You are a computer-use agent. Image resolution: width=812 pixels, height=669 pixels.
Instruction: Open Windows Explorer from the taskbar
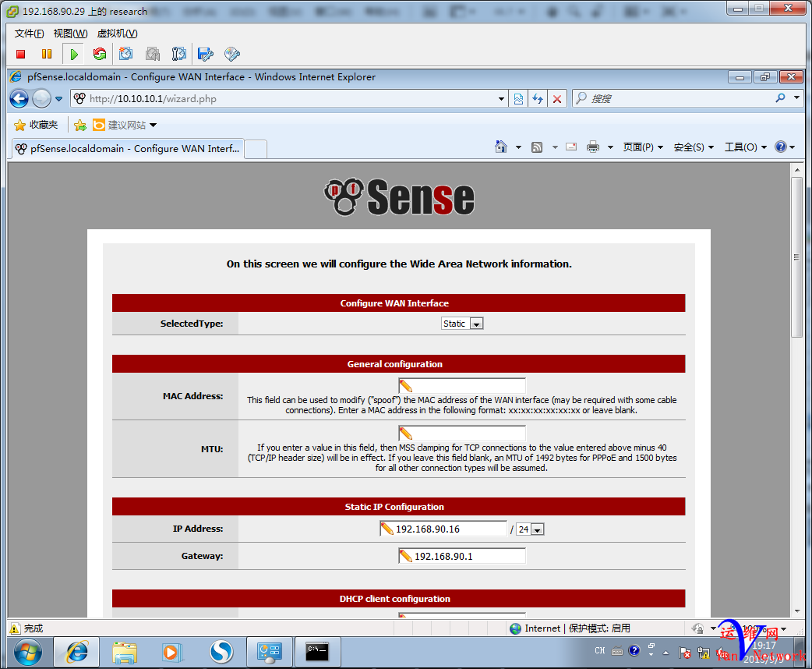(x=125, y=652)
